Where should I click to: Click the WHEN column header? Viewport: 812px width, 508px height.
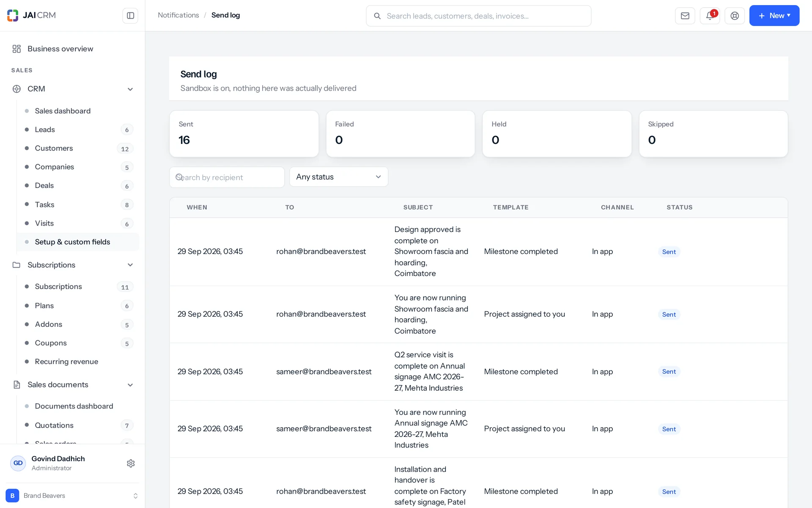(x=197, y=207)
